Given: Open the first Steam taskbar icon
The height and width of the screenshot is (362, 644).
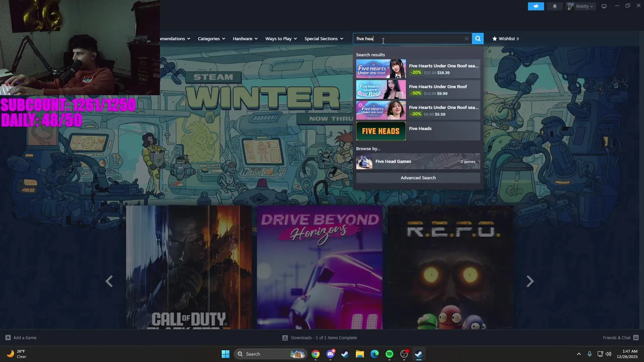Looking at the screenshot, I should tap(345, 354).
